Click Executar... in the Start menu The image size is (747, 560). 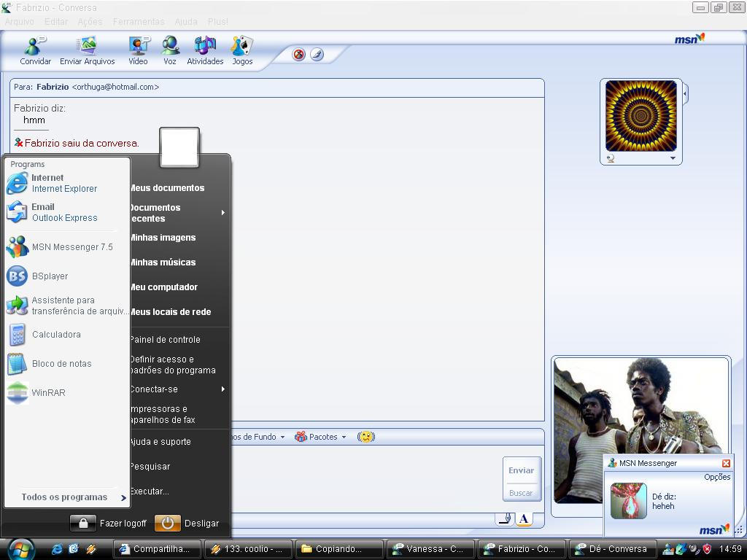(150, 491)
